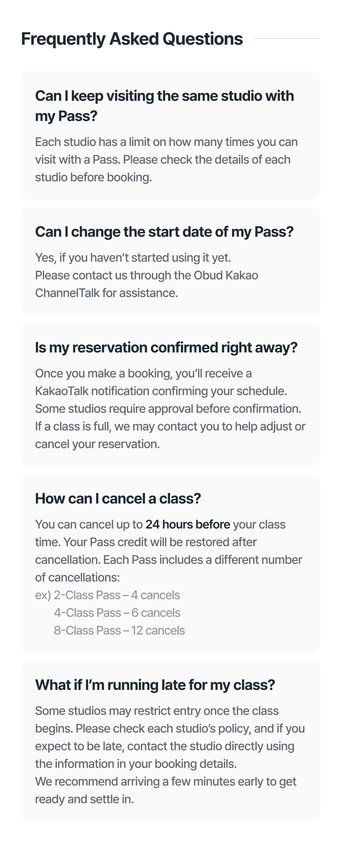The width and height of the screenshot is (341, 868).
Task: Select the "2-Class Pass – 4 cancels" example line
Action: point(117,595)
